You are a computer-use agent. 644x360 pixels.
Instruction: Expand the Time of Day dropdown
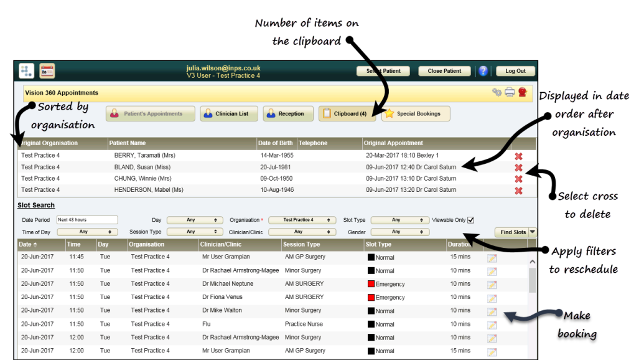pyautogui.click(x=88, y=232)
